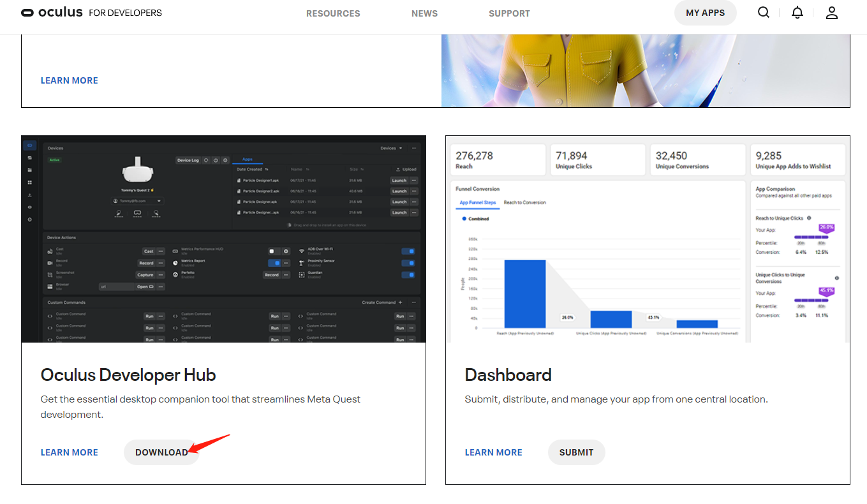867x504 pixels.
Task: Open the Oculus Developer Hub screenshot thumbnail
Action: 224,239
